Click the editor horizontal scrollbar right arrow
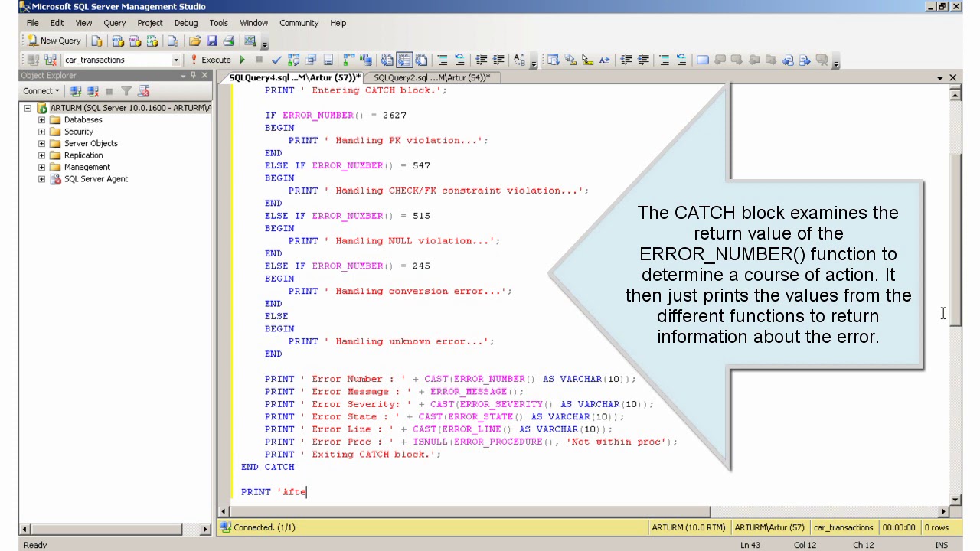 click(x=942, y=511)
